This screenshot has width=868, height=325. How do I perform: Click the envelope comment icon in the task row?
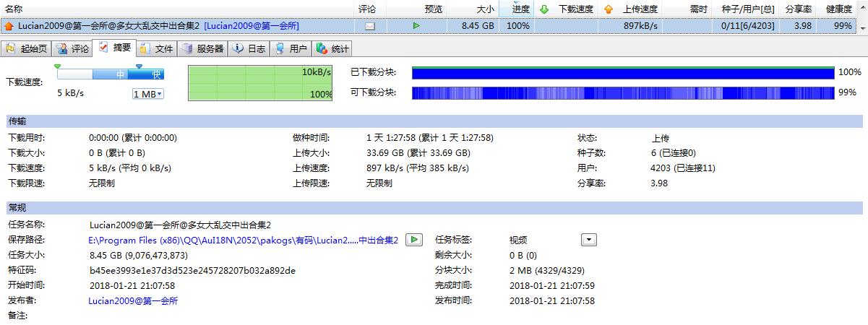point(370,26)
